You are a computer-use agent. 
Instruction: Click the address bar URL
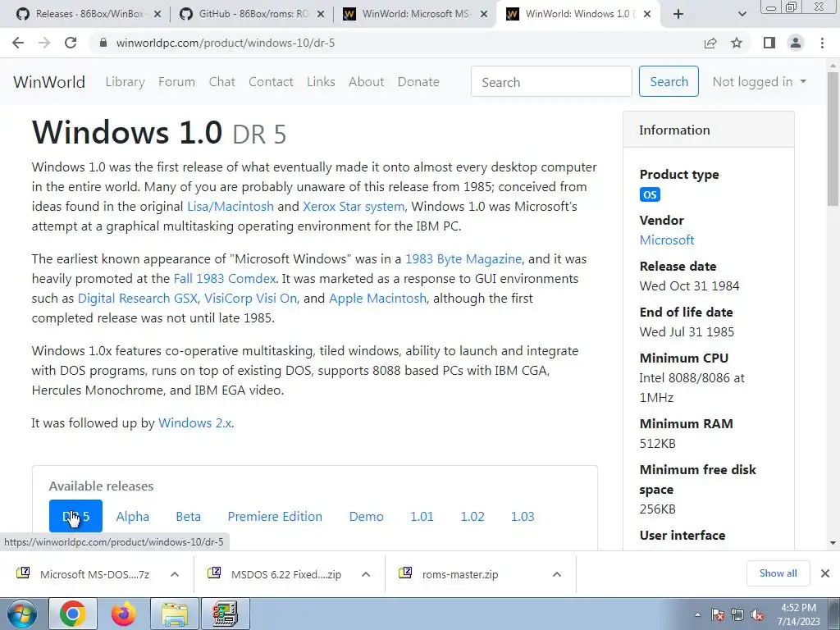tap(225, 43)
